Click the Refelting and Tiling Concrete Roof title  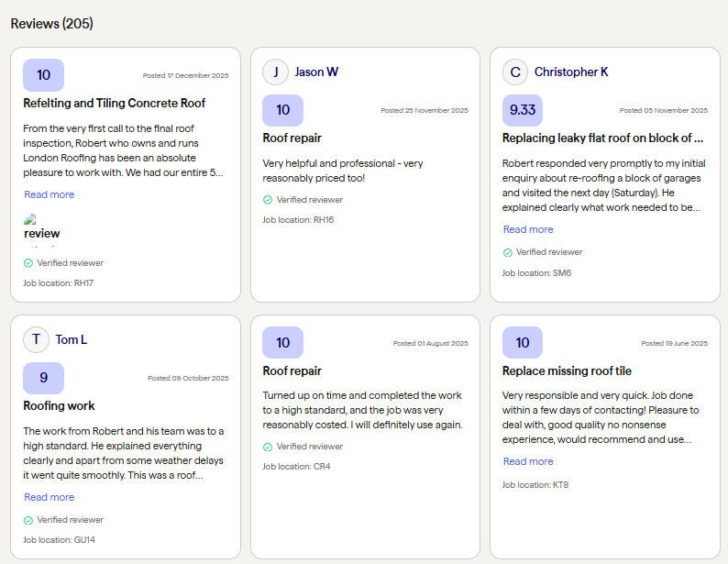[x=115, y=104]
